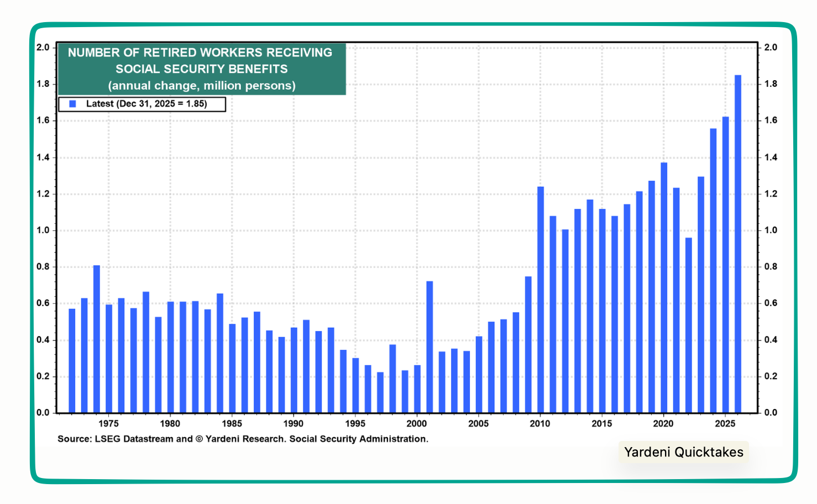The width and height of the screenshot is (817, 504).
Task: Click the left-axis value "0.0"
Action: (43, 413)
